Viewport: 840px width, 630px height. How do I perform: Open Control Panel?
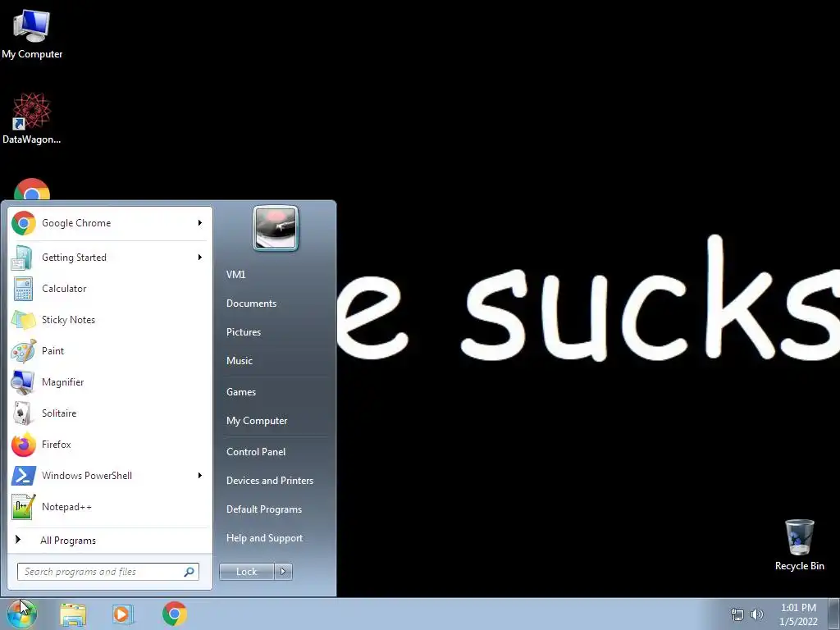pyautogui.click(x=256, y=452)
